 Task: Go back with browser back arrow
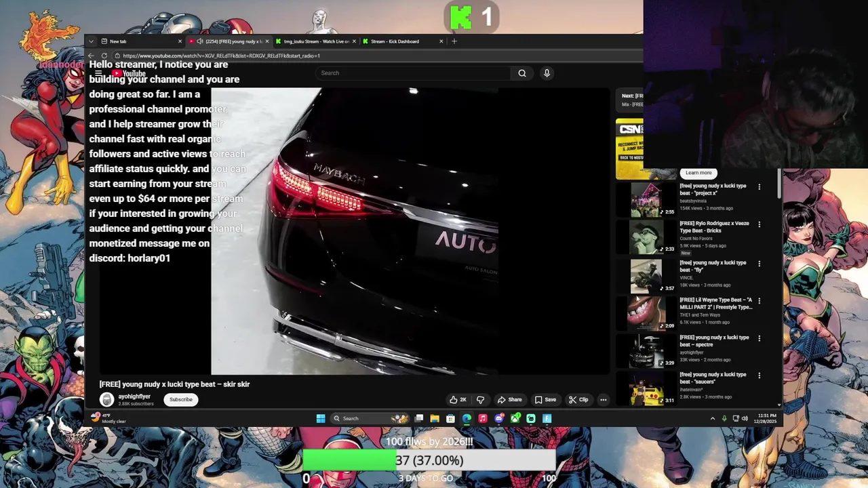point(92,56)
